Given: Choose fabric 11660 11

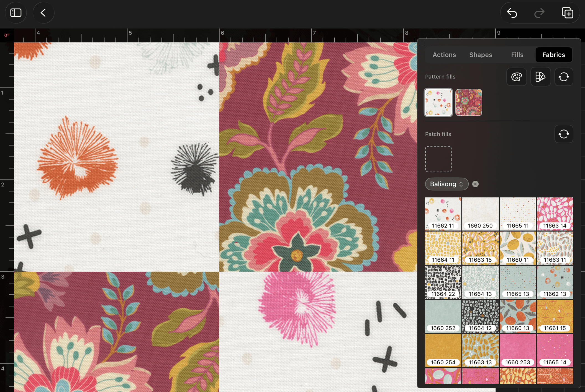Looking at the screenshot, I should [518, 248].
